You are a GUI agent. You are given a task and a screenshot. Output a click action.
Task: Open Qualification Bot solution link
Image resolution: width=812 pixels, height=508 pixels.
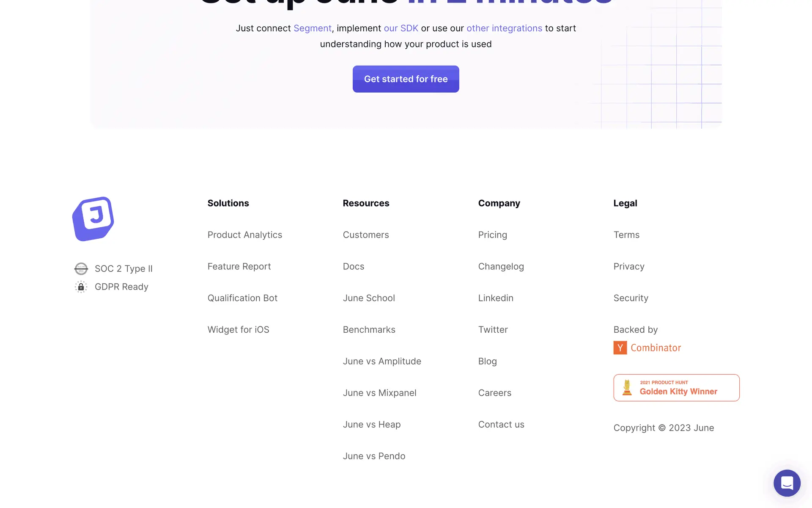tap(242, 298)
